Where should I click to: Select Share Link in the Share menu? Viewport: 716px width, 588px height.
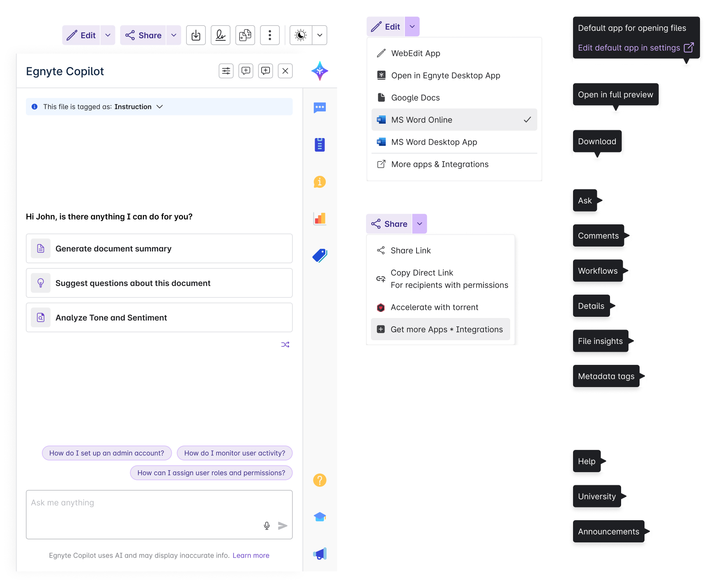point(440,251)
